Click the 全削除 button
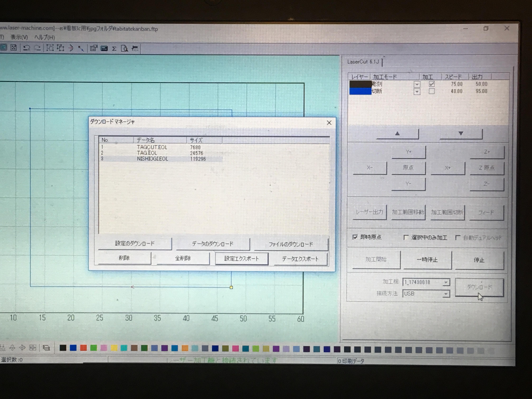Viewport: 532px width, 399px height. (x=183, y=258)
